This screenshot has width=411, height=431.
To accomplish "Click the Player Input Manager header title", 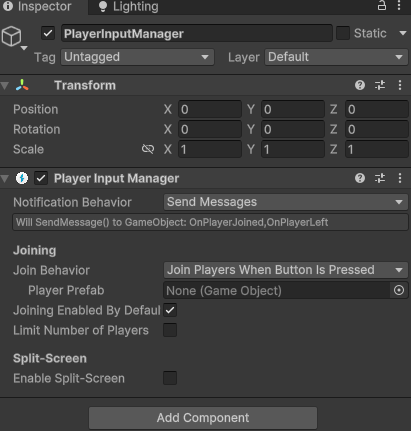I will click(x=116, y=178).
